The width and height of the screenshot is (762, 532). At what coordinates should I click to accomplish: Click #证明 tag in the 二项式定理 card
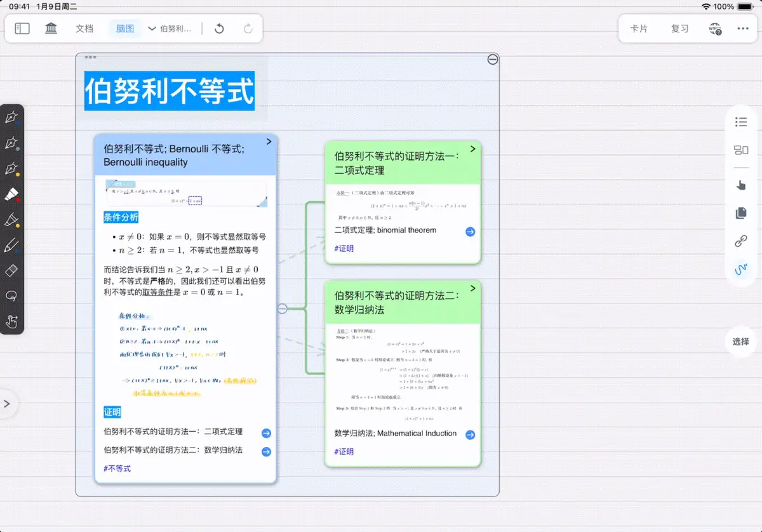tap(344, 249)
